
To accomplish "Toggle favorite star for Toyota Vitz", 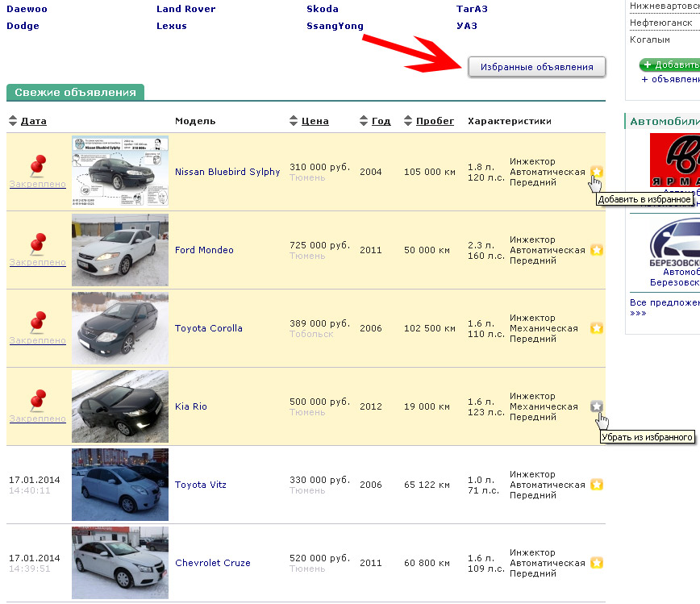I will point(597,485).
